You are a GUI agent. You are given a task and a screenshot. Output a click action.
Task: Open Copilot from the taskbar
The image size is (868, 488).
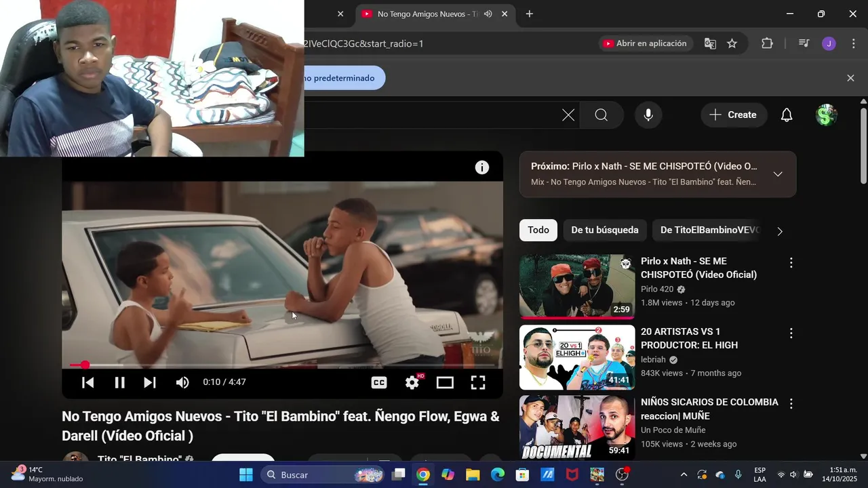(448, 474)
